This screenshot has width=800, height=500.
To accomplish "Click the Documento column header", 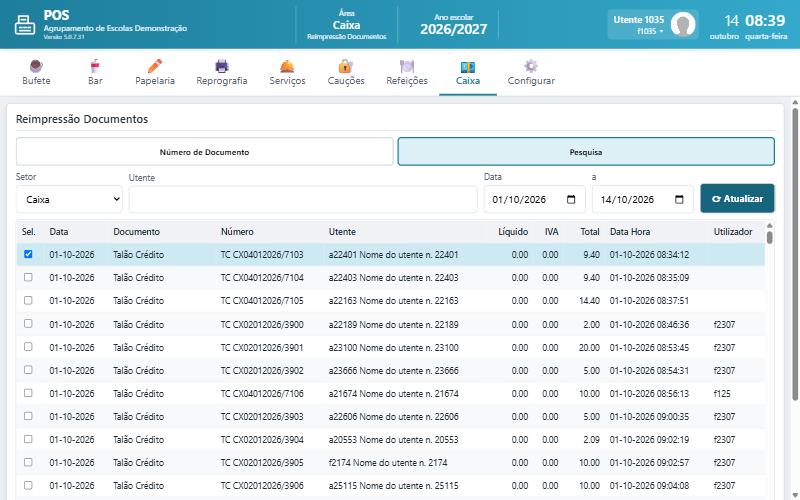I will tap(136, 232).
